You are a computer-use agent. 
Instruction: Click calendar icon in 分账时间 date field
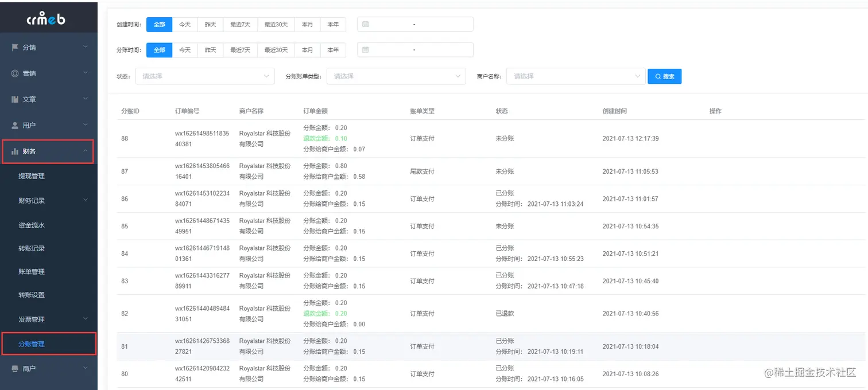tap(366, 50)
